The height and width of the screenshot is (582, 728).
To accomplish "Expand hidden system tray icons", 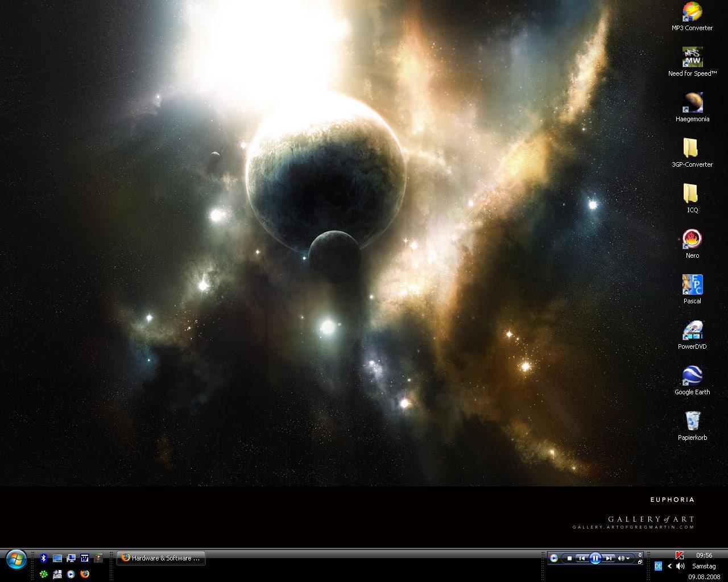I will coord(669,566).
